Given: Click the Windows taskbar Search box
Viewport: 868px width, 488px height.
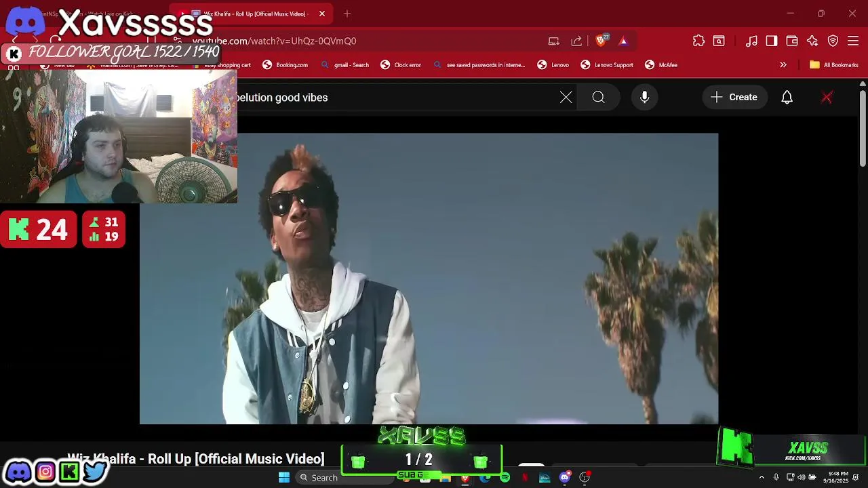Looking at the screenshot, I should tap(344, 477).
